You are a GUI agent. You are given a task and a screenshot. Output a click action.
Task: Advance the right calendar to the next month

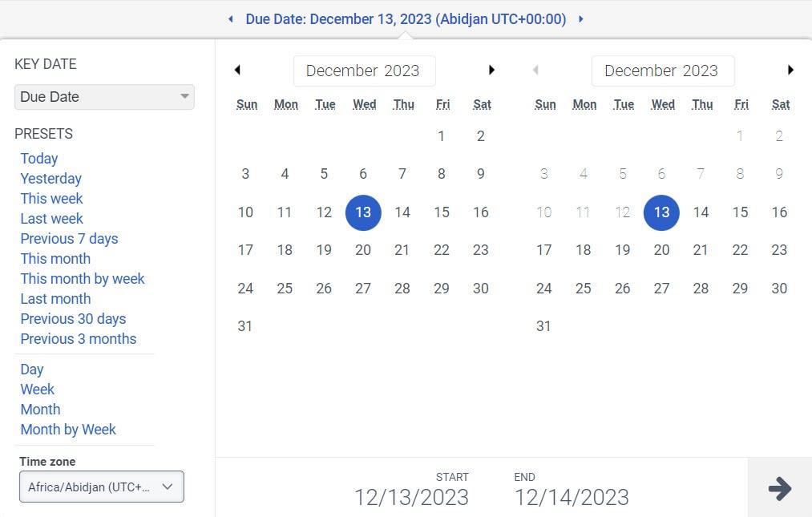pyautogui.click(x=790, y=70)
